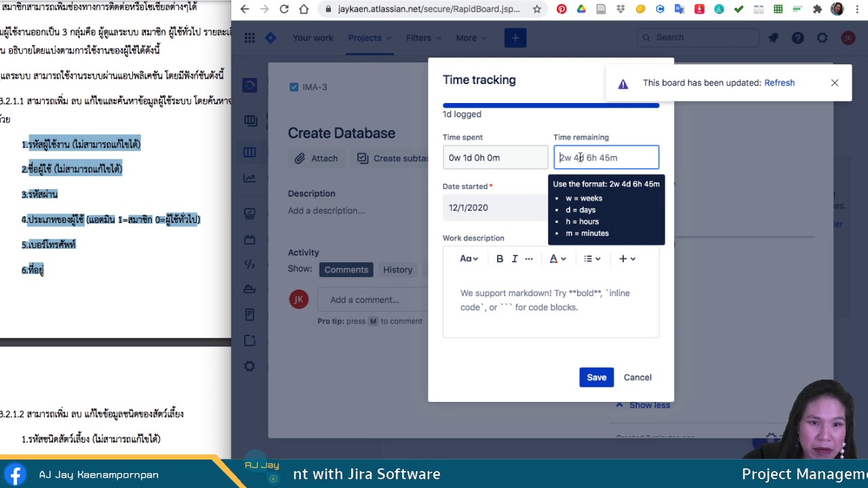Viewport: 868px width, 488px height.
Task: Click the Time remaining field
Action: click(606, 157)
